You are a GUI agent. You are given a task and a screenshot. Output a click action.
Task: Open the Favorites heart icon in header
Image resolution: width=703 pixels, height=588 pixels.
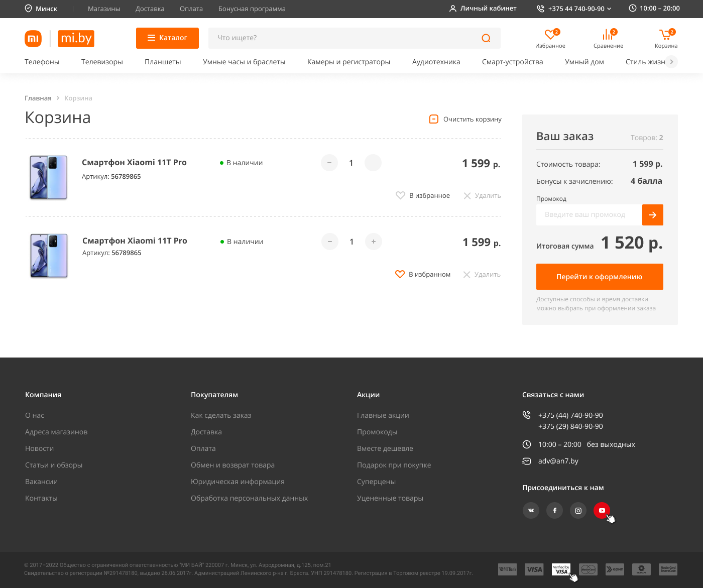click(550, 35)
